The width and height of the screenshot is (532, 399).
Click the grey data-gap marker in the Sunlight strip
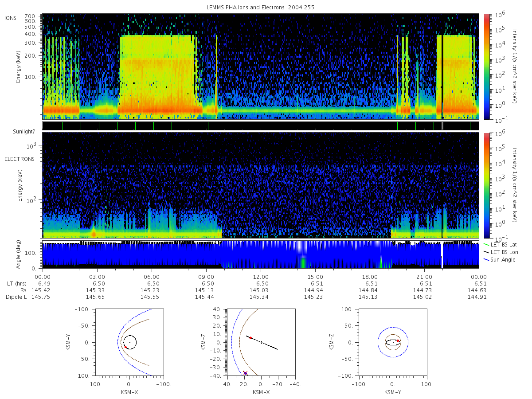click(442, 126)
